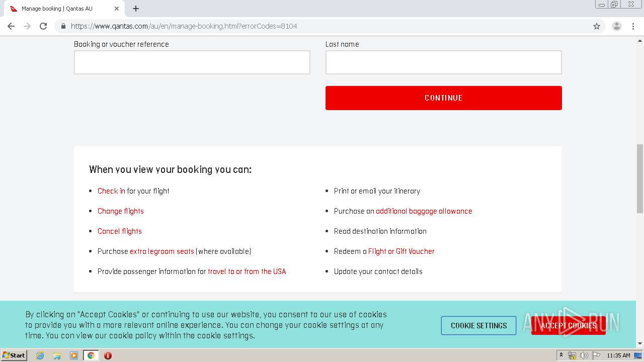Focus the Last name field
The image size is (644, 362).
click(x=444, y=62)
